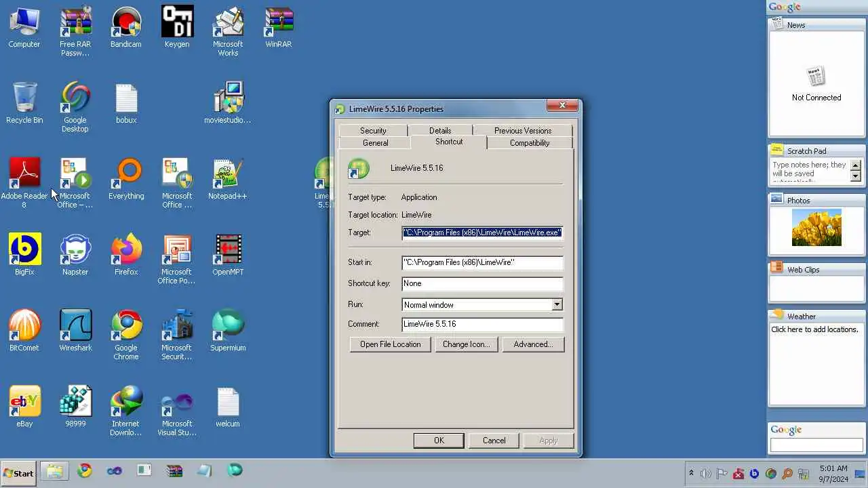868x488 pixels.
Task: Click the volume icon in system tray
Action: pos(706,474)
